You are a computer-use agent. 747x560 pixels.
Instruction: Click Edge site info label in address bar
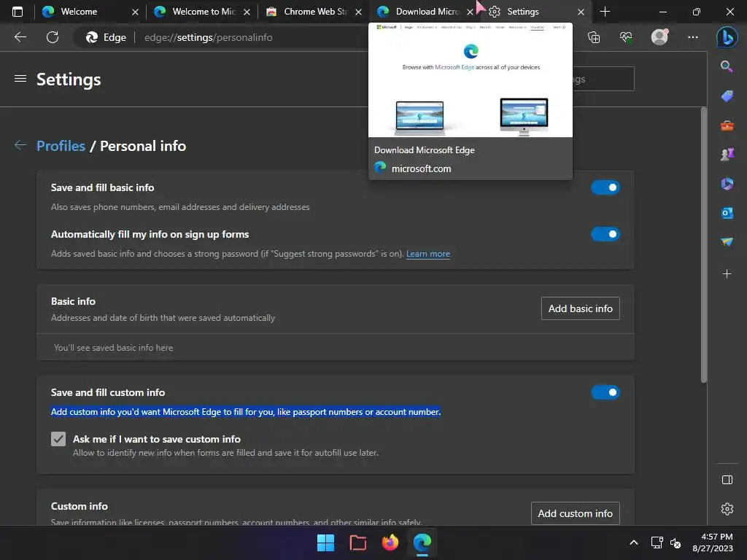coord(106,37)
